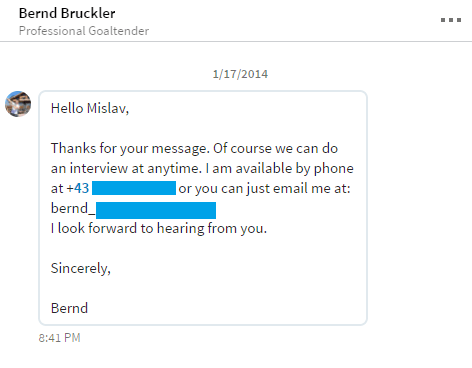Click the Hello Mislav greeting line
472x368 pixels.
(x=90, y=108)
